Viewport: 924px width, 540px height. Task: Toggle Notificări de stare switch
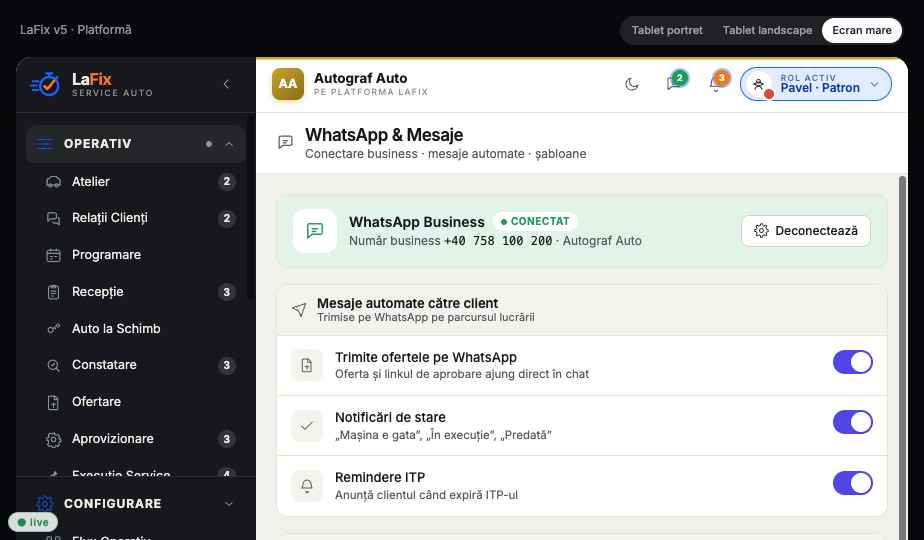coord(853,422)
